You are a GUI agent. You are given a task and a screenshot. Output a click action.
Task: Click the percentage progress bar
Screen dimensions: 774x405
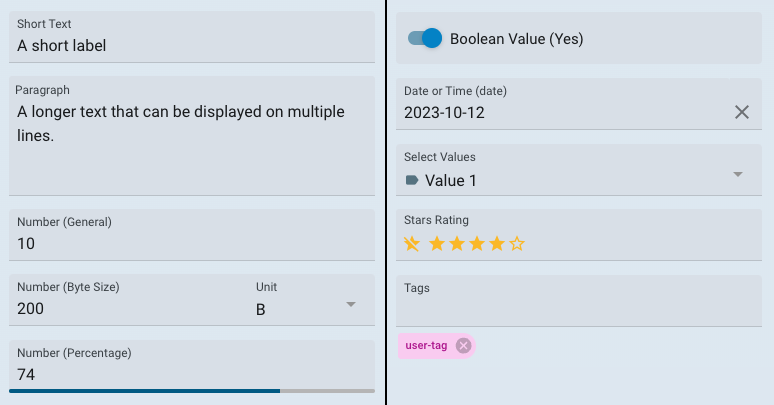[192, 391]
